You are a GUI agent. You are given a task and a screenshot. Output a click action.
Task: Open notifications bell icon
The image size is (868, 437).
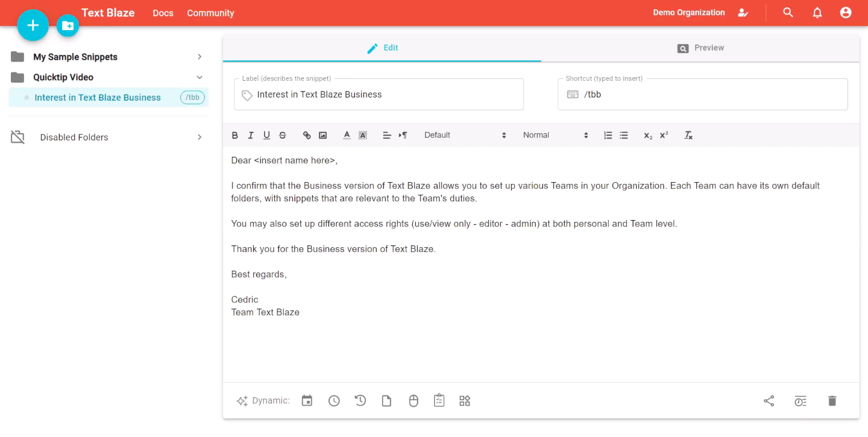(x=817, y=13)
